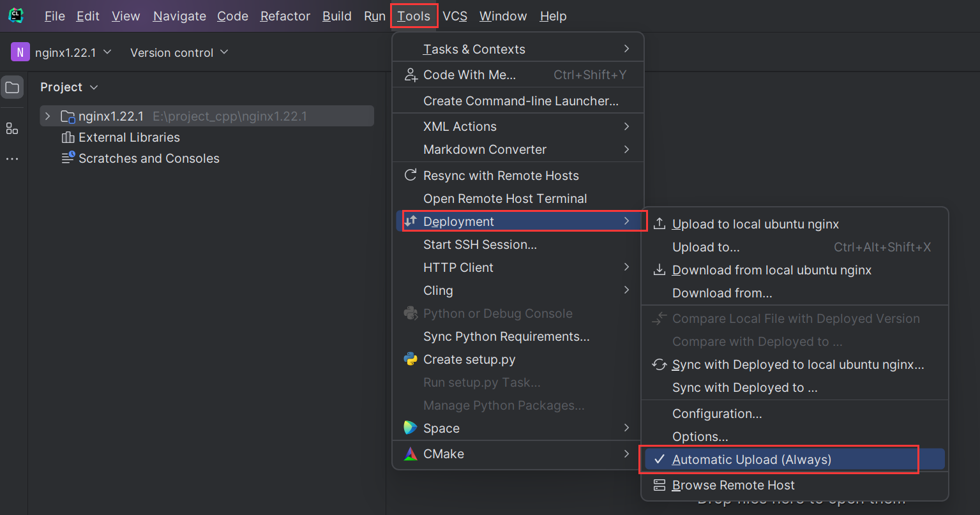This screenshot has width=980, height=515.
Task: Click the Create setup.py Python icon
Action: 411,359
